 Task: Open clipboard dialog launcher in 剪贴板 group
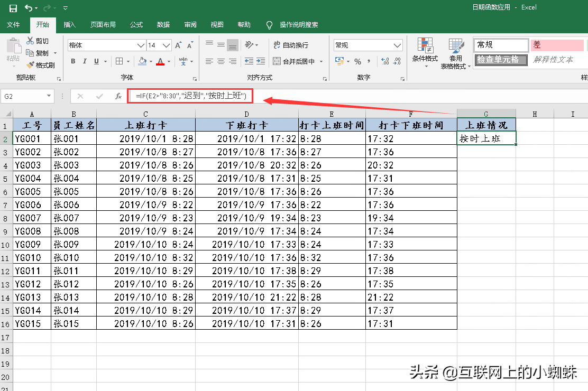coord(59,79)
